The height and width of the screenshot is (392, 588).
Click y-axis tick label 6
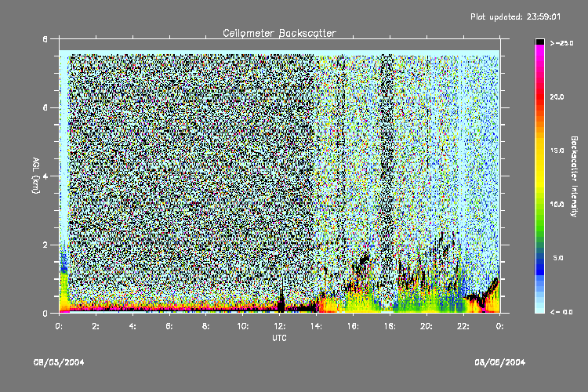45,107
